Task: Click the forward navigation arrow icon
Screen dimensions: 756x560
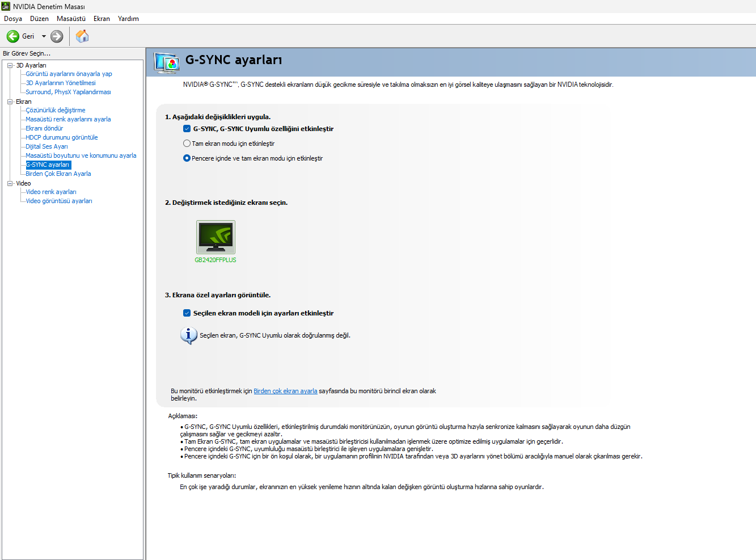Action: click(x=57, y=36)
